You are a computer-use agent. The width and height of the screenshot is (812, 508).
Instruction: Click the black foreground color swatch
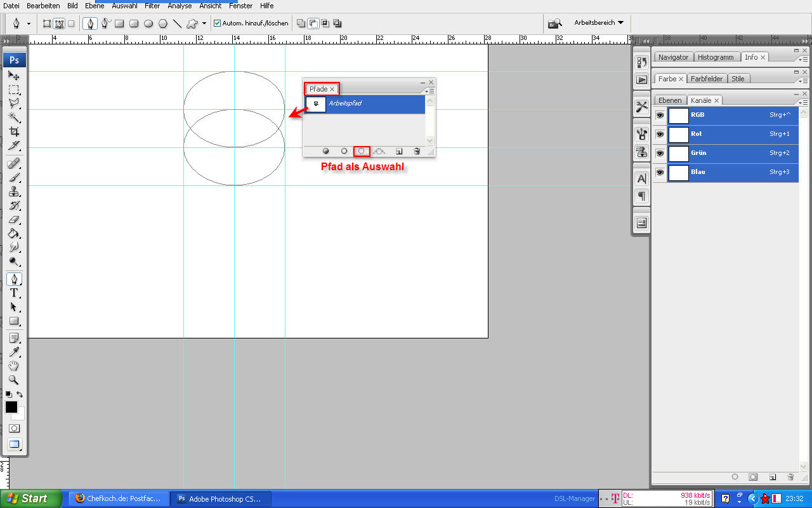(11, 407)
